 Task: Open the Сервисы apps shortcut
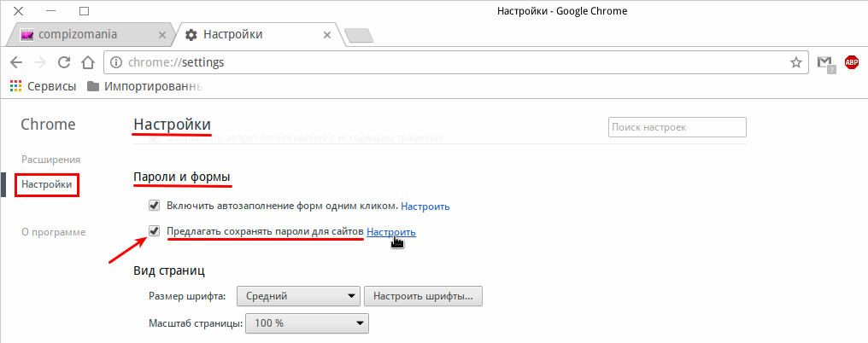(44, 86)
